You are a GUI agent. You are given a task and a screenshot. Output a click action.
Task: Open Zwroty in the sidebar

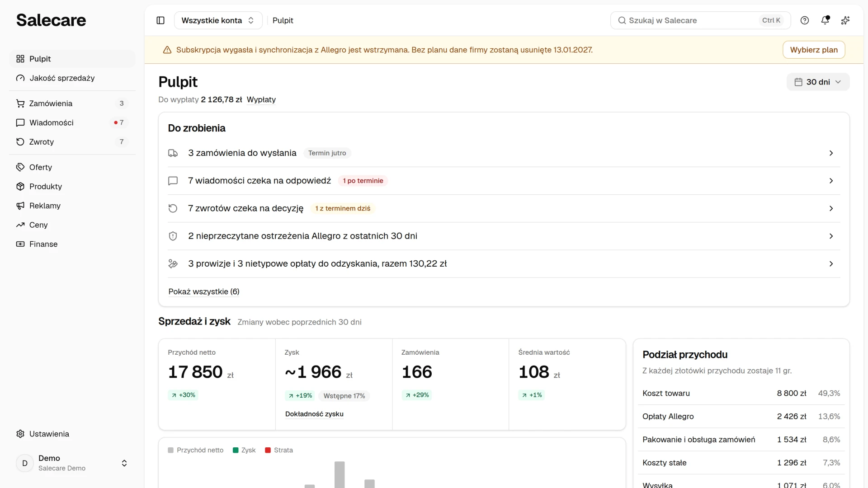(72, 142)
